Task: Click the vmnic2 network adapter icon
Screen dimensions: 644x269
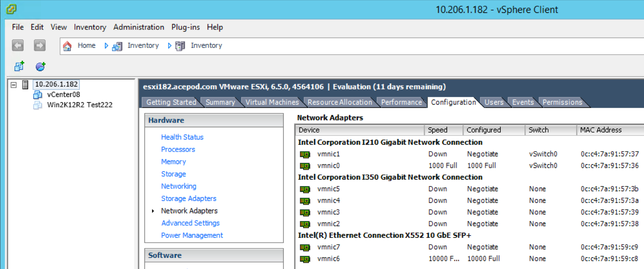Action: click(x=305, y=224)
